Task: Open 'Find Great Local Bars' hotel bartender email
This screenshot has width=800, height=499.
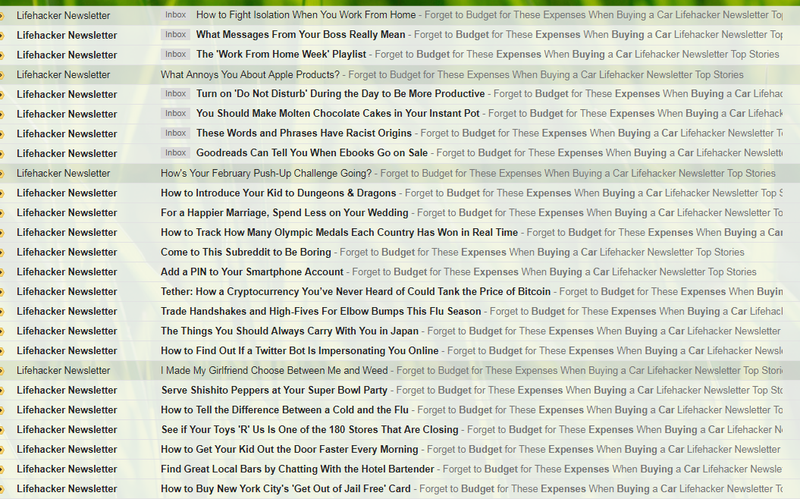Action: point(297,469)
